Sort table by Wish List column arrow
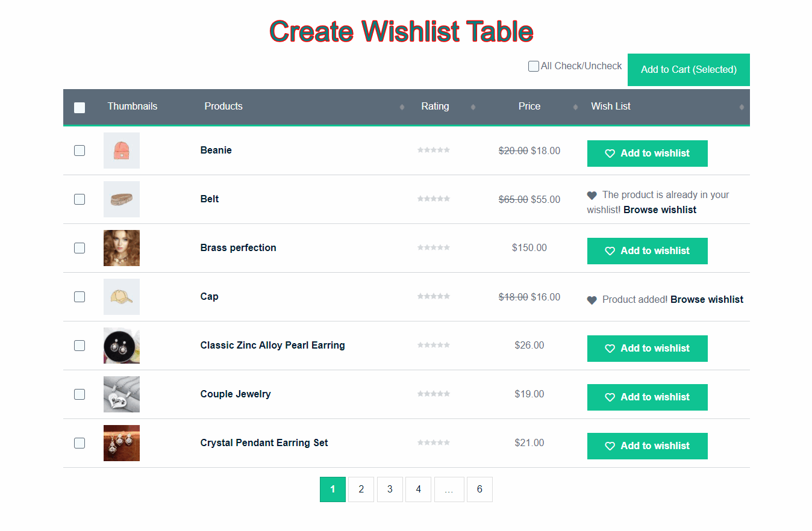Screen dimensions: 812x531 pos(742,107)
